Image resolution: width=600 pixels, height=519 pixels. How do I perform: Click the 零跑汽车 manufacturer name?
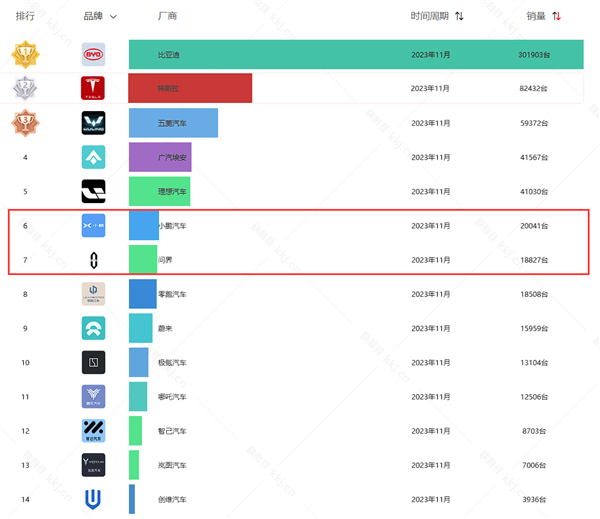click(172, 294)
